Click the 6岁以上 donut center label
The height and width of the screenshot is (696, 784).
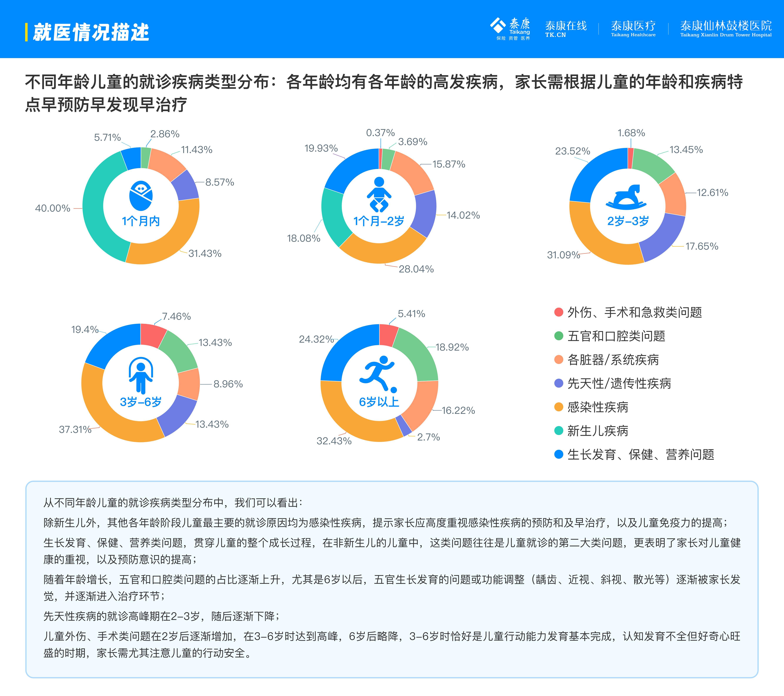[x=379, y=402]
